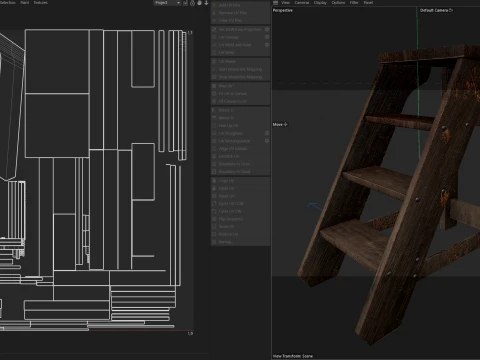This screenshot has width=480, height=360.
Task: Click the Copy UV command
Action: coord(240,181)
